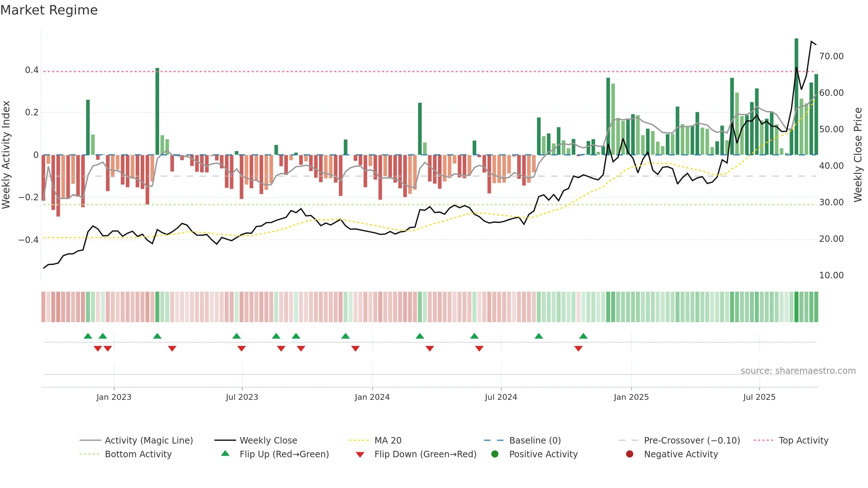Click the Flip Up (Red→Green) legend entry
The image size is (868, 488).
coord(275,454)
